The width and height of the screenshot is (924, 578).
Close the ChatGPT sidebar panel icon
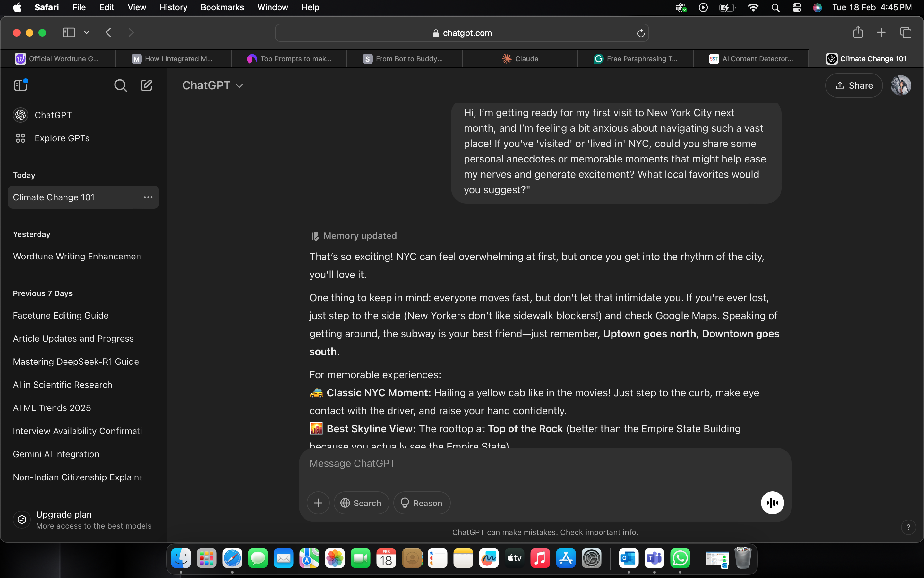[x=21, y=85]
